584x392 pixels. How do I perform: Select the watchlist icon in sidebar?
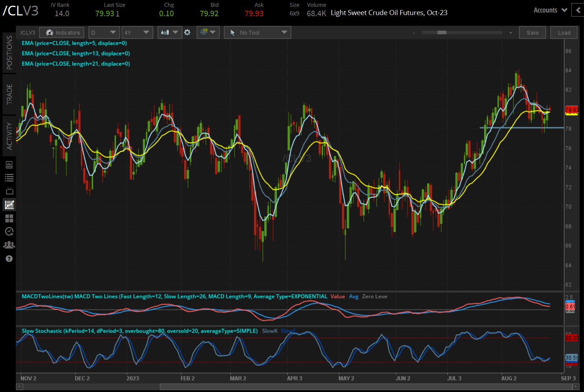[9, 178]
